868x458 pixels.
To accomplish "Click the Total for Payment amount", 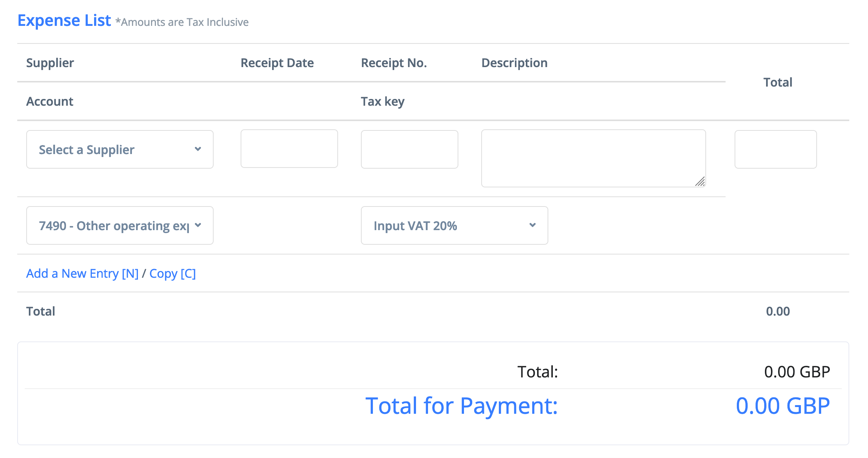I will [783, 406].
